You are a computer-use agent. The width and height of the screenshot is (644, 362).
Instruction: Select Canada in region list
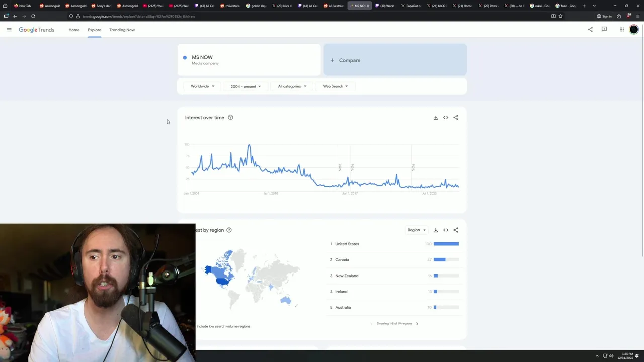[x=342, y=260]
